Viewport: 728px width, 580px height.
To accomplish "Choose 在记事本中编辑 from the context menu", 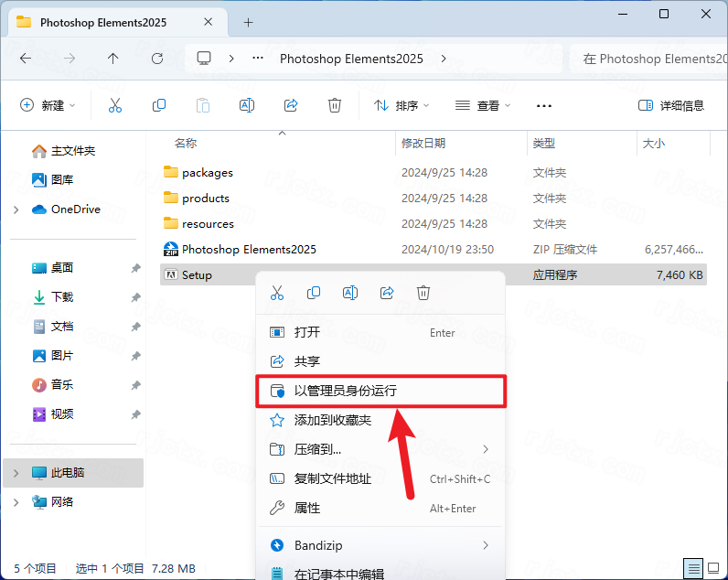I will click(380, 573).
